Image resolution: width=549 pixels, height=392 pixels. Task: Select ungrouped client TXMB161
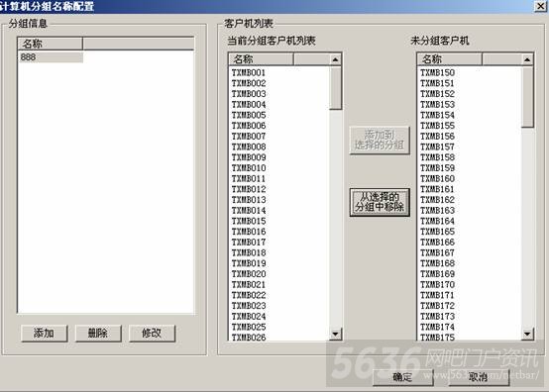pyautogui.click(x=437, y=189)
